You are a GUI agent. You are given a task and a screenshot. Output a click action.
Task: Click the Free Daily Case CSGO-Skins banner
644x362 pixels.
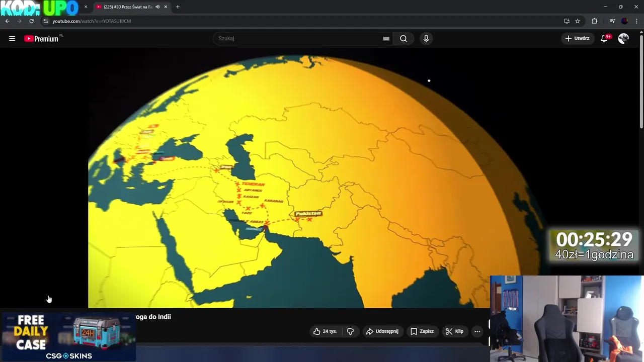coord(68,336)
